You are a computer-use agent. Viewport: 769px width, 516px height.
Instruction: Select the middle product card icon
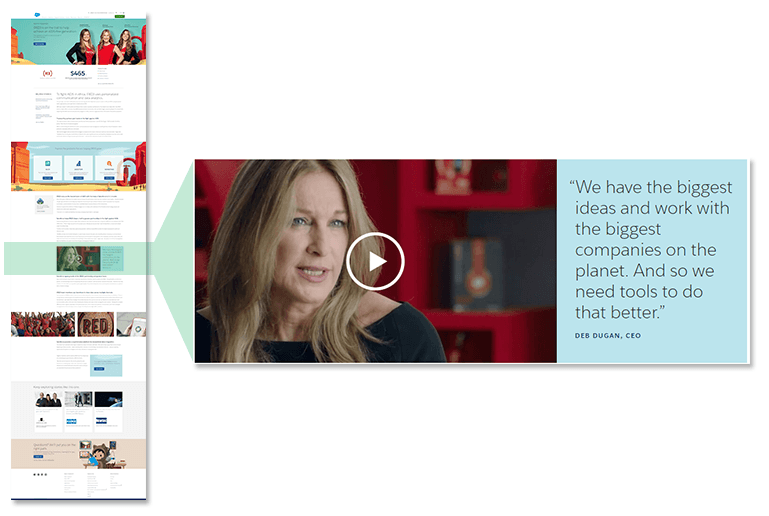[78, 163]
